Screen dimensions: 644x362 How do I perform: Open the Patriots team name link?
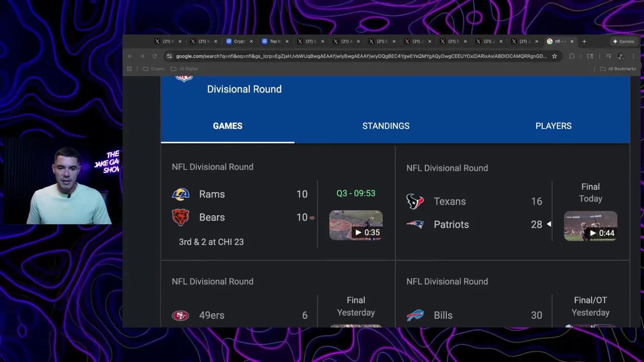pos(451,225)
